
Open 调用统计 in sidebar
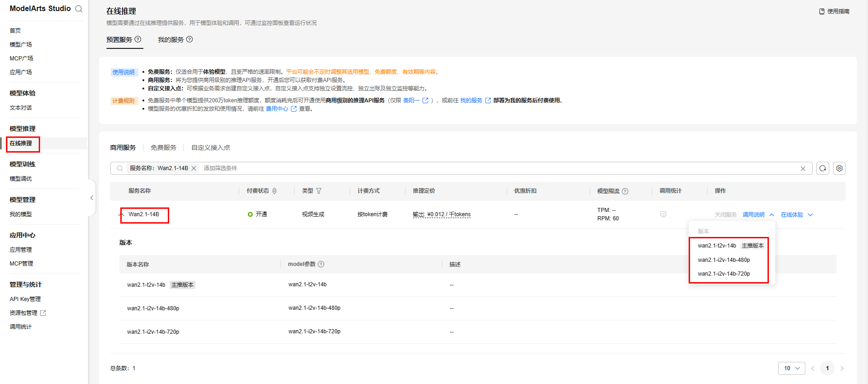click(x=21, y=327)
